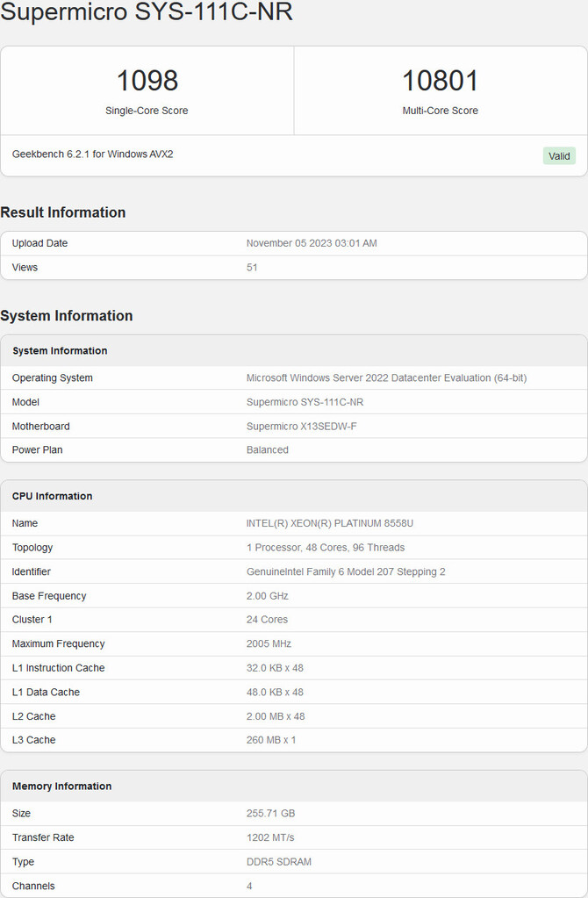
Task: Click the Power Plan label
Action: [37, 450]
